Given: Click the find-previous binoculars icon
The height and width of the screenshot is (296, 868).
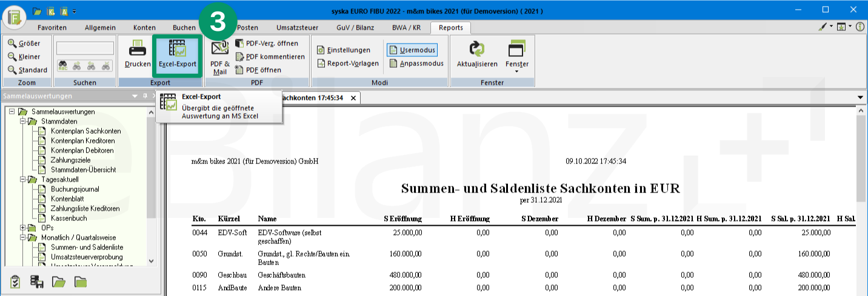Looking at the screenshot, I should tap(92, 65).
